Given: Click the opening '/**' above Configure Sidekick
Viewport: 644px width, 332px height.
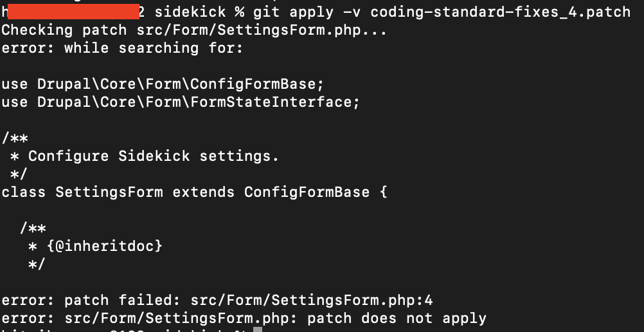Looking at the screenshot, I should click(15, 138).
